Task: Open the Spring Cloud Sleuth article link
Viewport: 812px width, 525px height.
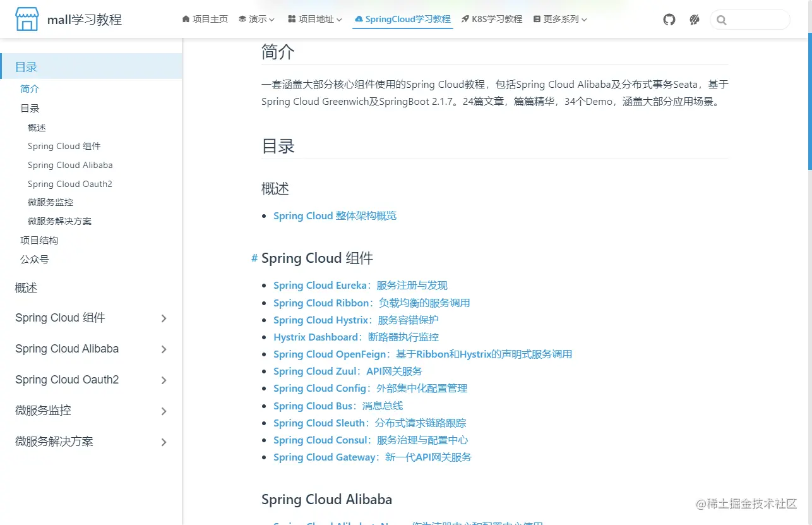Action: pyautogui.click(x=370, y=423)
